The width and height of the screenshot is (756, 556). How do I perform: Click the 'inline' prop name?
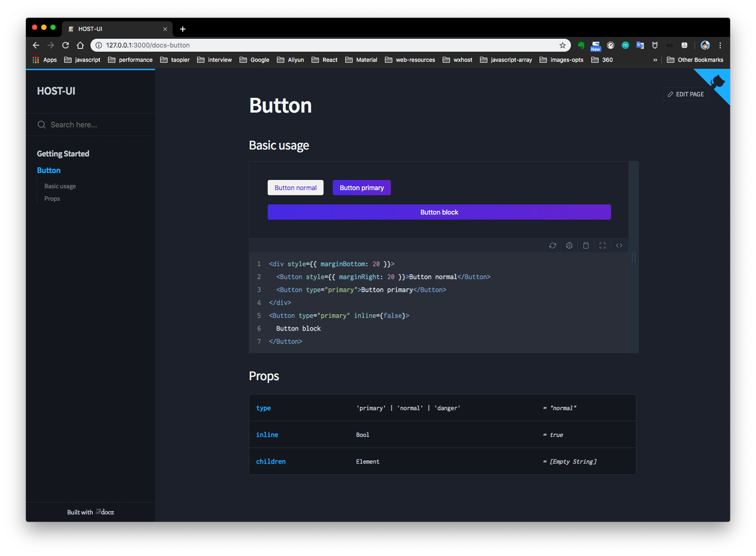coord(267,435)
